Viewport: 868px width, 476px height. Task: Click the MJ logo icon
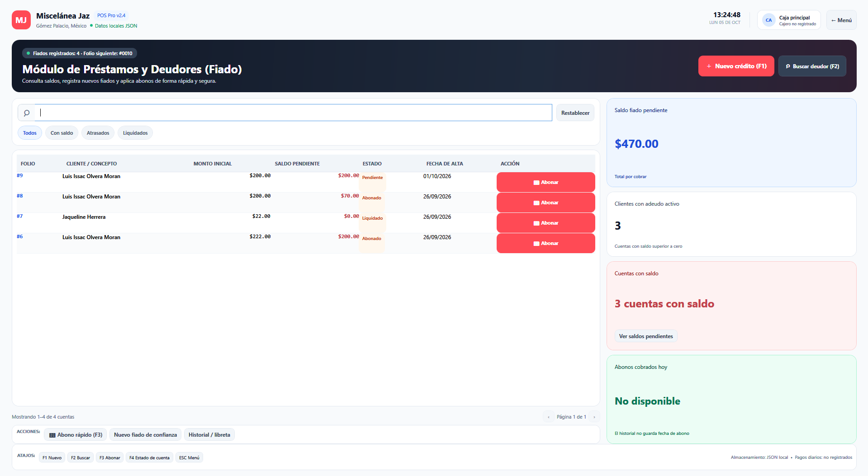[21, 20]
